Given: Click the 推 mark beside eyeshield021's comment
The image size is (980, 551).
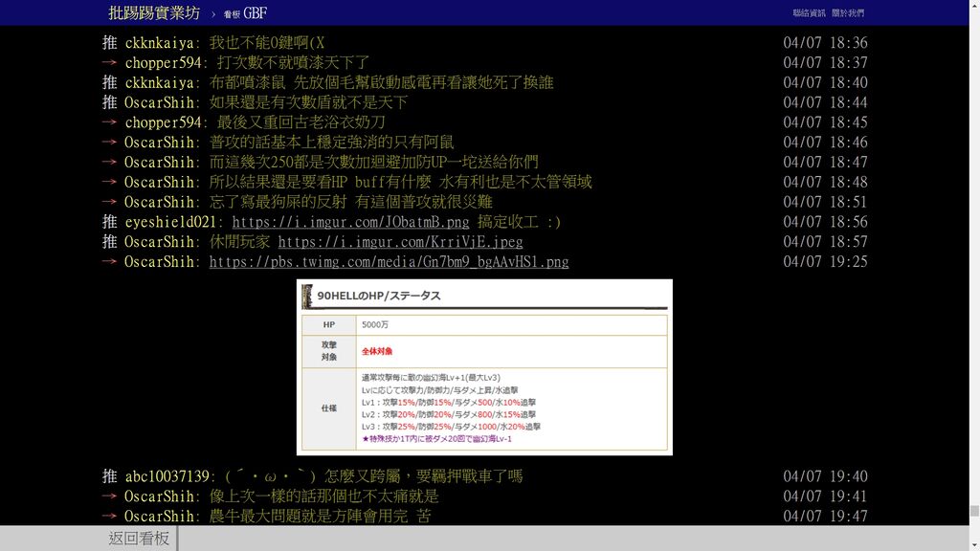Looking at the screenshot, I should coord(109,222).
